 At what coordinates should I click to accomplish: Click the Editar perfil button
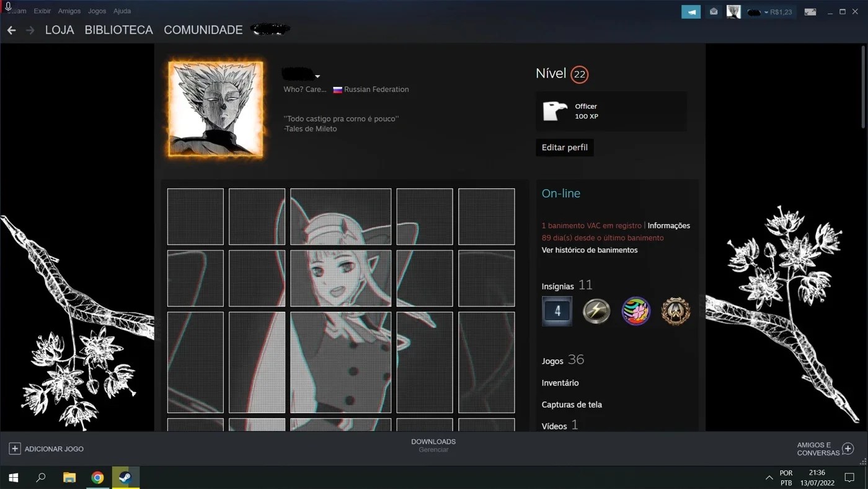pyautogui.click(x=565, y=148)
